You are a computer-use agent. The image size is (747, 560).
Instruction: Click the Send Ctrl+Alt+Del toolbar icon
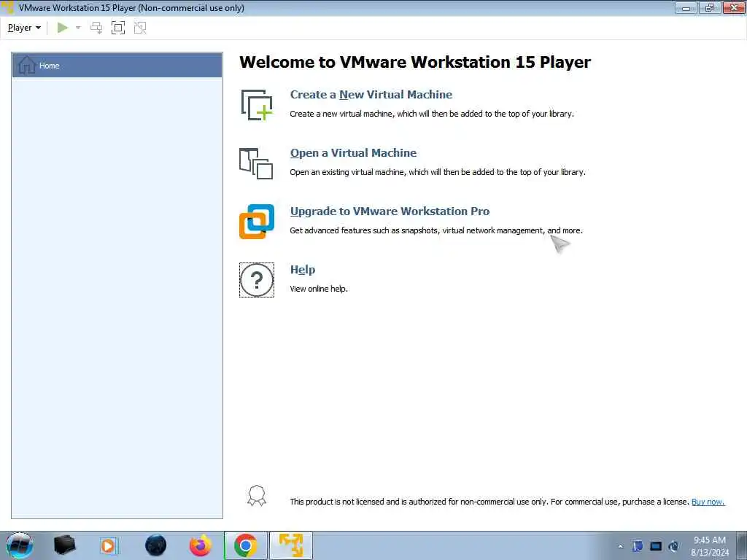tap(96, 28)
